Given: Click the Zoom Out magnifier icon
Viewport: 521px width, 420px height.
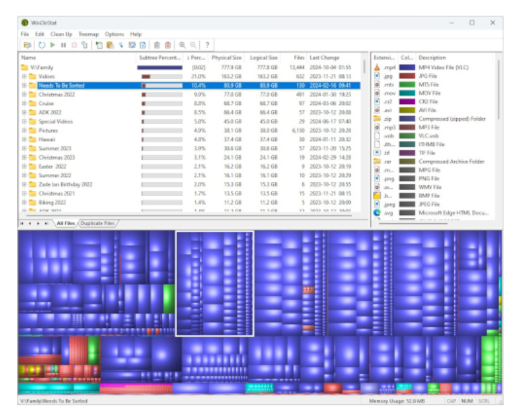Looking at the screenshot, I should click(193, 45).
